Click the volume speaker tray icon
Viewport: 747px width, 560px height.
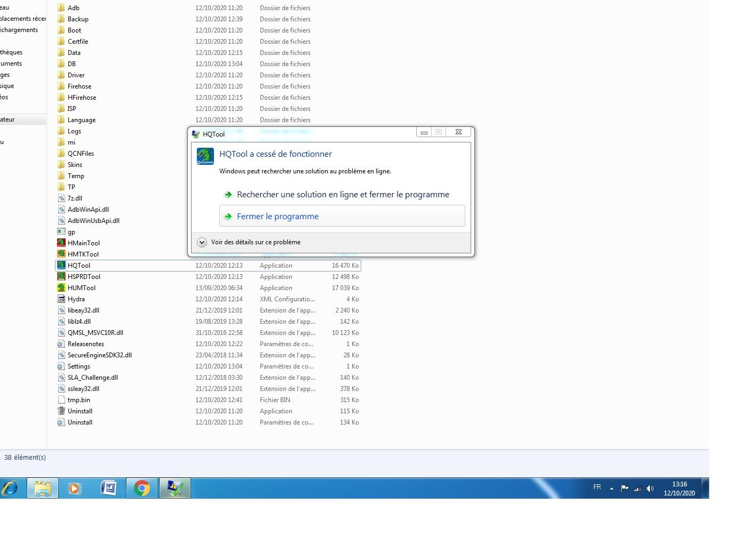point(650,489)
